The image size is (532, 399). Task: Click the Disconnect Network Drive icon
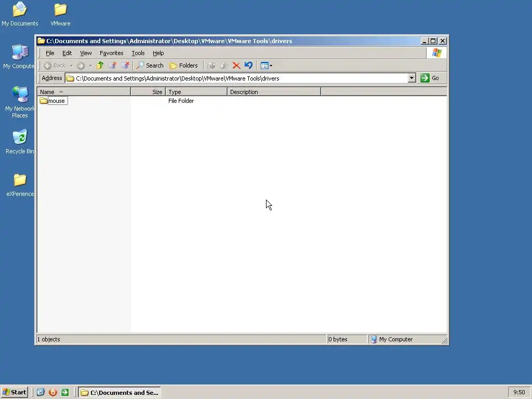[125, 65]
